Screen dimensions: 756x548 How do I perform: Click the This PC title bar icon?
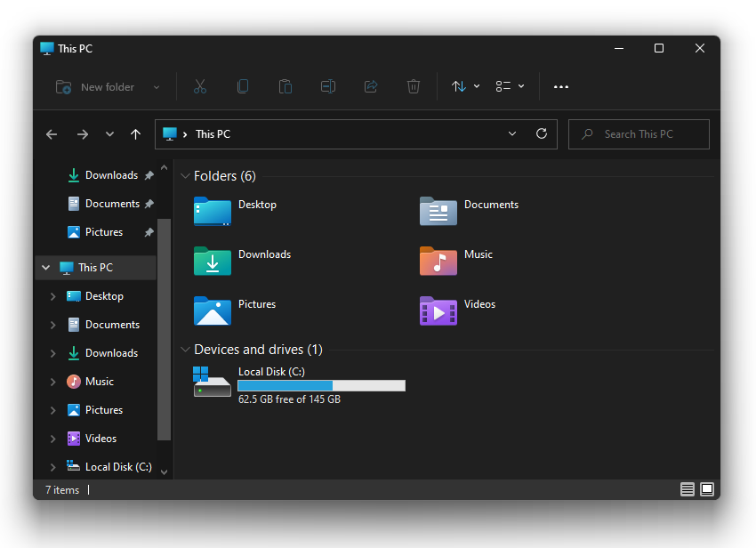(47, 48)
